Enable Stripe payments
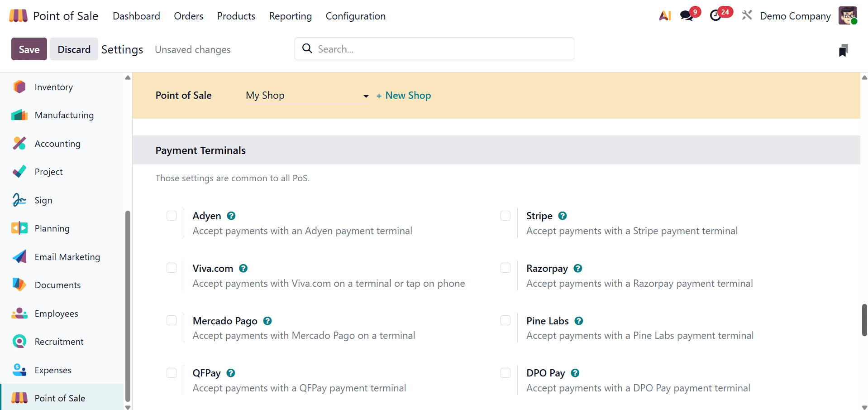Viewport: 868px width, 410px height. [x=505, y=216]
